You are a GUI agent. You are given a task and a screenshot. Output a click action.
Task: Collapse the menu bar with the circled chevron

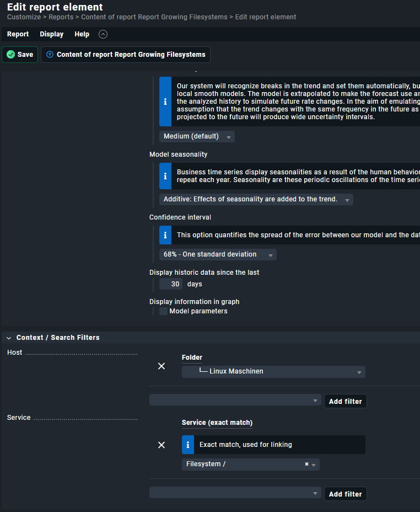pyautogui.click(x=103, y=34)
